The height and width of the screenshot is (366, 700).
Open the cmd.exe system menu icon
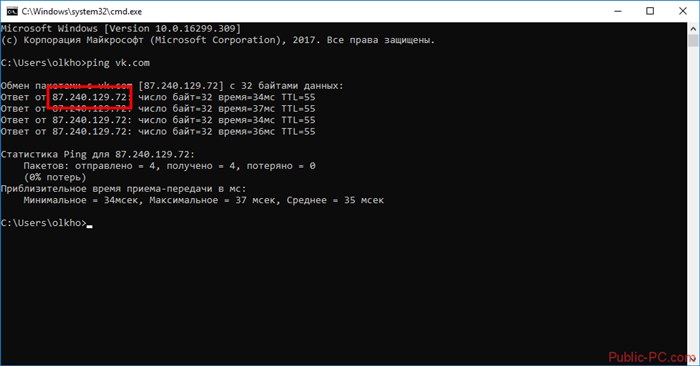(12, 11)
